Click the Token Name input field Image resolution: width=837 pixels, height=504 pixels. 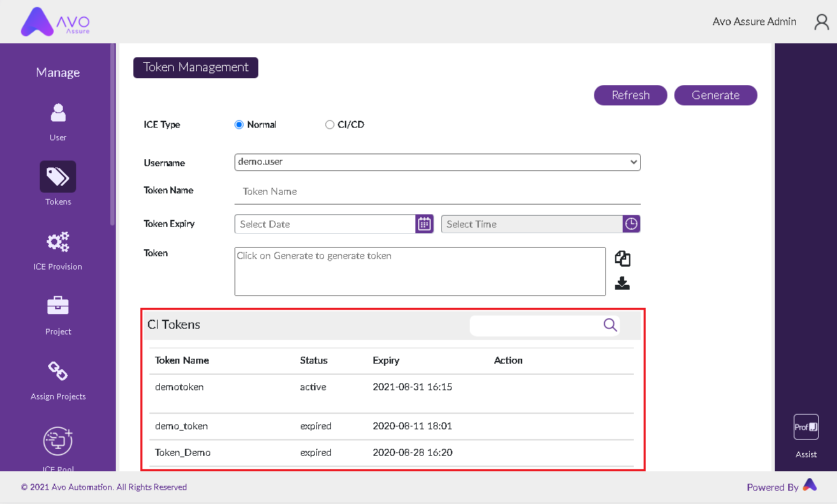pyautogui.click(x=437, y=192)
